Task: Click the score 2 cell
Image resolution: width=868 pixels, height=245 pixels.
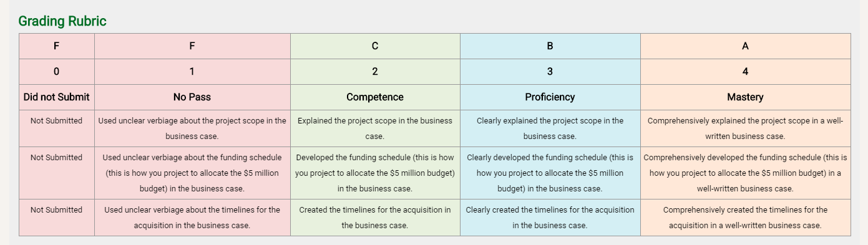Action: coord(375,72)
